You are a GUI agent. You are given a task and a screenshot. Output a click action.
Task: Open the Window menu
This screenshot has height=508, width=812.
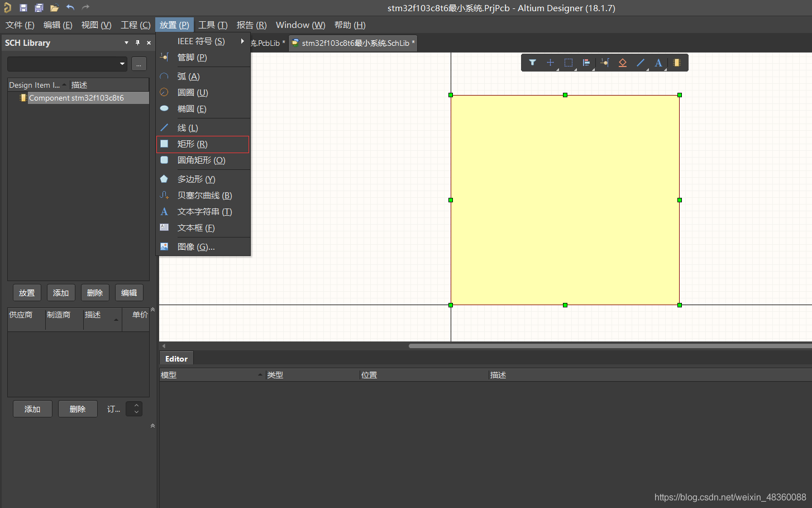pos(300,25)
